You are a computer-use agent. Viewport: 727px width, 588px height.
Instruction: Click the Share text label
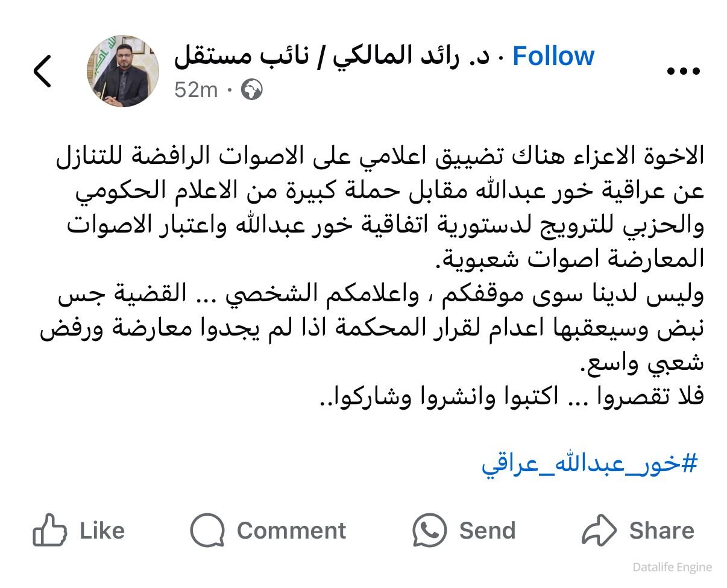pos(662,531)
